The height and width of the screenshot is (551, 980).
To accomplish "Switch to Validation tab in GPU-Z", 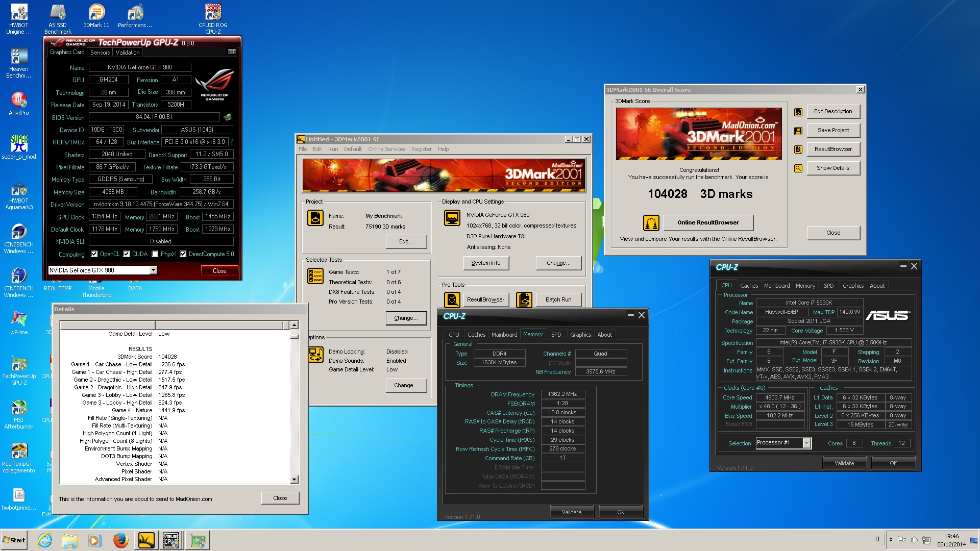I will coord(127,52).
